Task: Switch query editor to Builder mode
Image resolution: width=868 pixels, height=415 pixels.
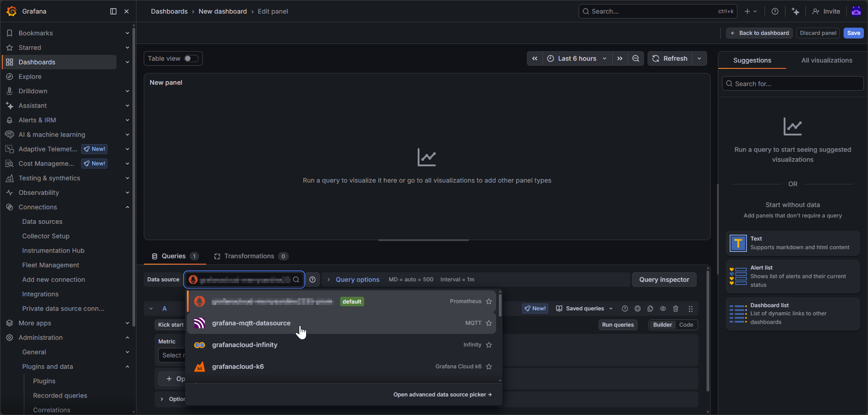Action: click(663, 325)
